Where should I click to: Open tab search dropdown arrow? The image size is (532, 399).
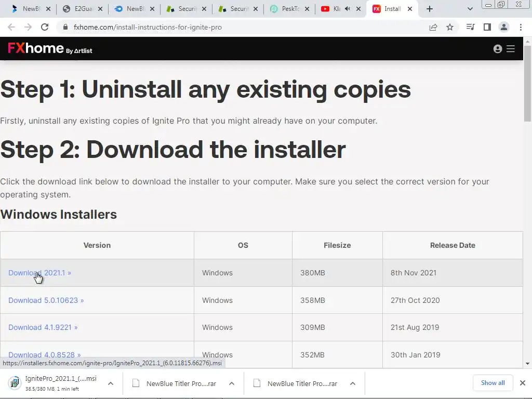point(470,9)
